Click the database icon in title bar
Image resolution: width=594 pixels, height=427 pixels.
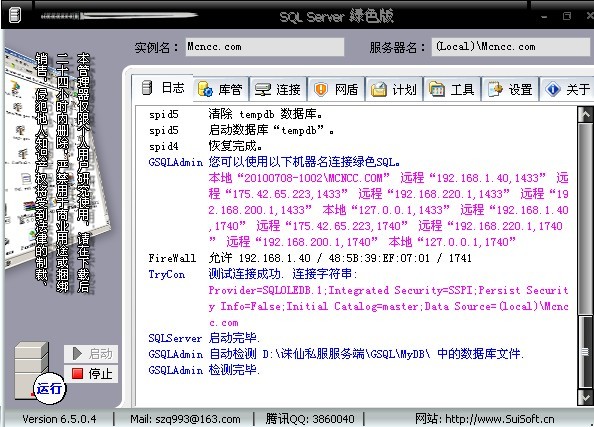point(14,15)
